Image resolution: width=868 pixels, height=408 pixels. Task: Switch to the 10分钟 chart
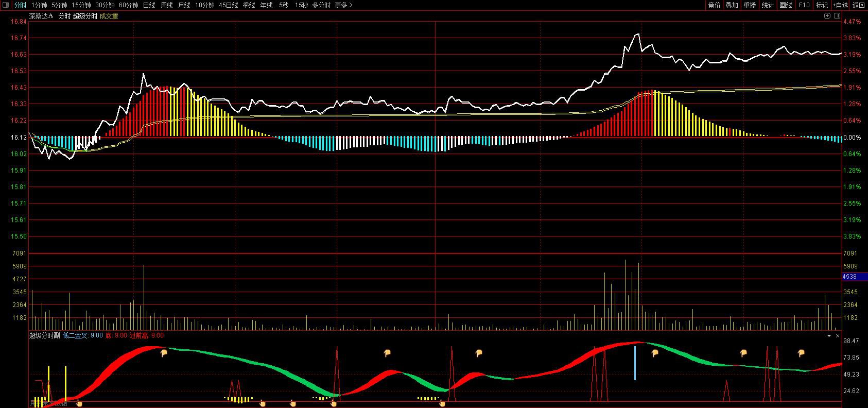click(x=204, y=5)
